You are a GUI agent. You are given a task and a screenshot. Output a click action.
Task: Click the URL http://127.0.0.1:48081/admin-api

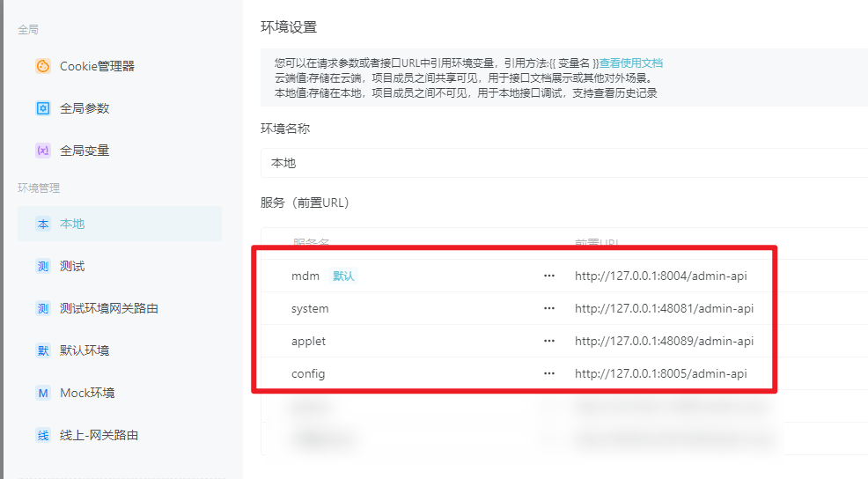(665, 308)
